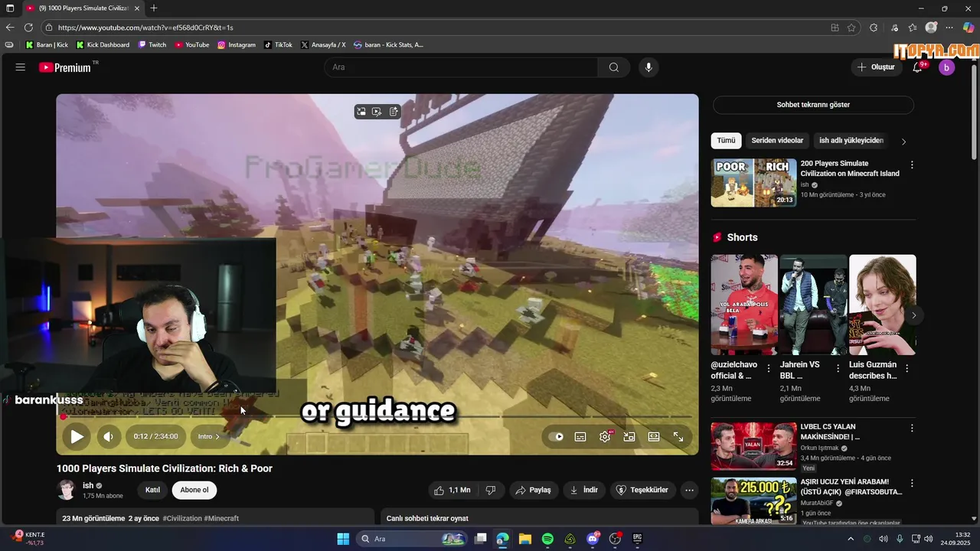Click the 0:12 / 2:34:00 time display
980x551 pixels.
click(x=155, y=437)
